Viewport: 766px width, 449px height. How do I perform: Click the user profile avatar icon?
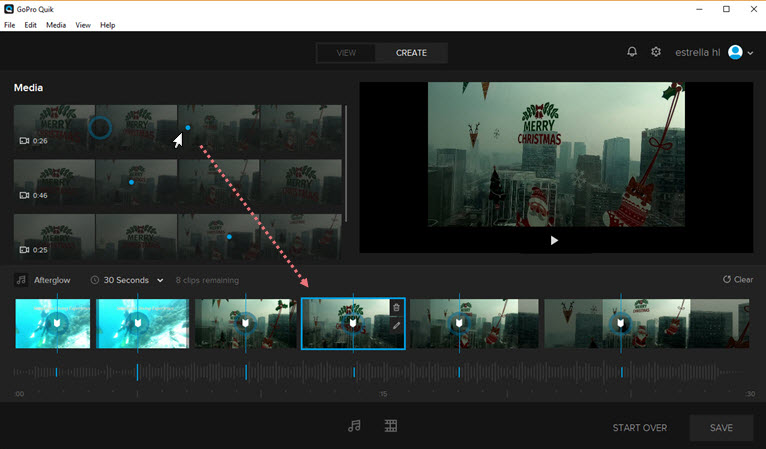736,52
